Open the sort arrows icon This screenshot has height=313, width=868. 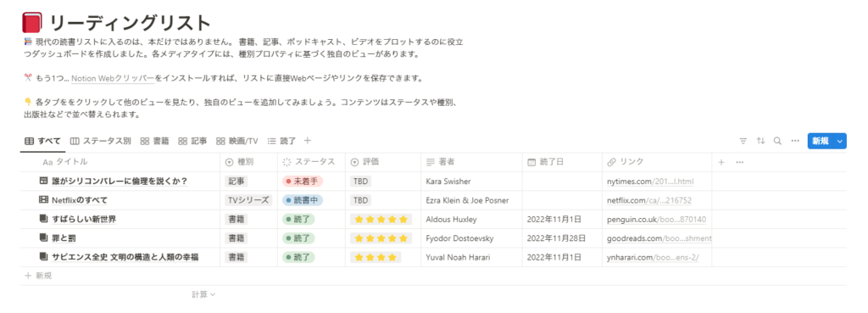pyautogui.click(x=760, y=142)
